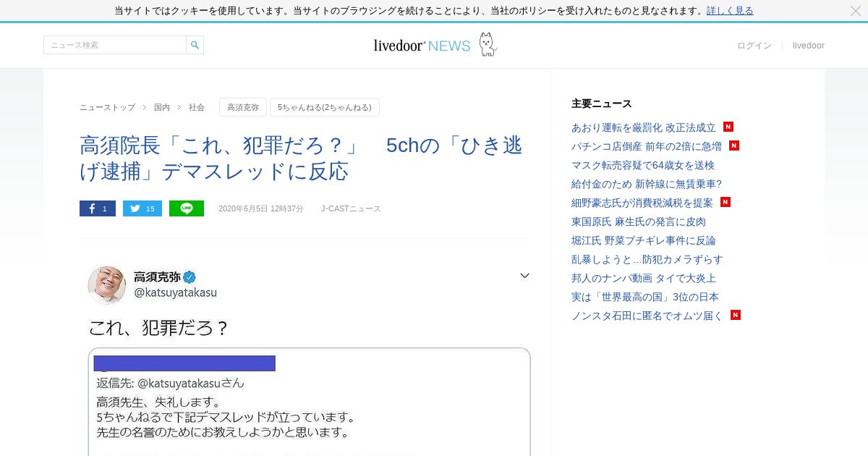This screenshot has height=456, width=868.
Task: Focus the ニュース検索 search field
Action: [x=115, y=45]
